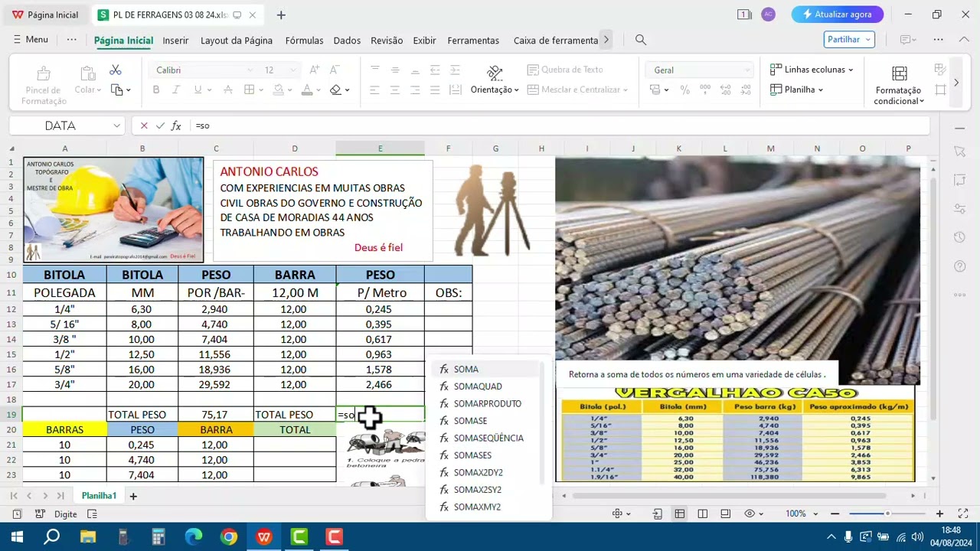Click the ribbon search magnifier icon
Screen dimensions: 980x551
[x=641, y=40]
